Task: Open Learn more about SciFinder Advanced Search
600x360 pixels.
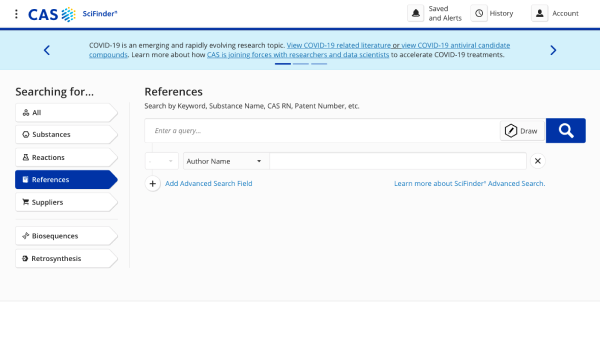Action: 470,184
